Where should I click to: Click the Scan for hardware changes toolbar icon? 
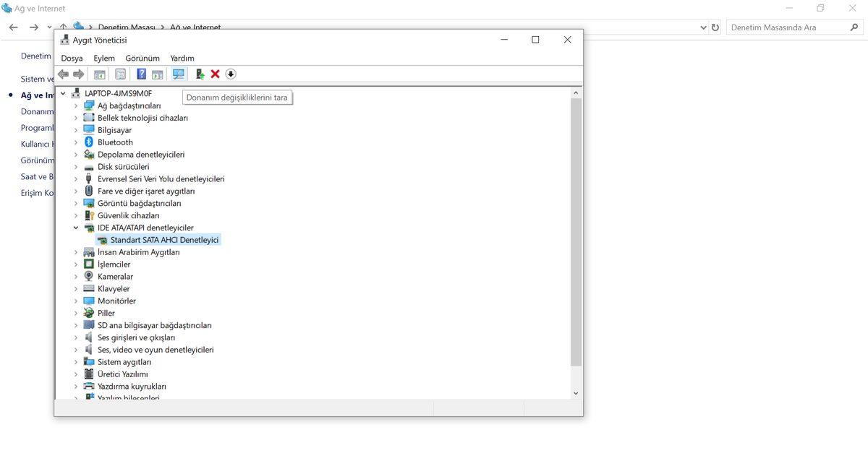178,73
